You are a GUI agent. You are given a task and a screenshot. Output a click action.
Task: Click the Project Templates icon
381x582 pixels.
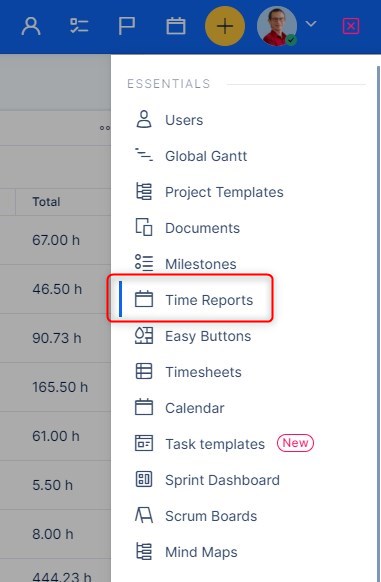(x=144, y=192)
